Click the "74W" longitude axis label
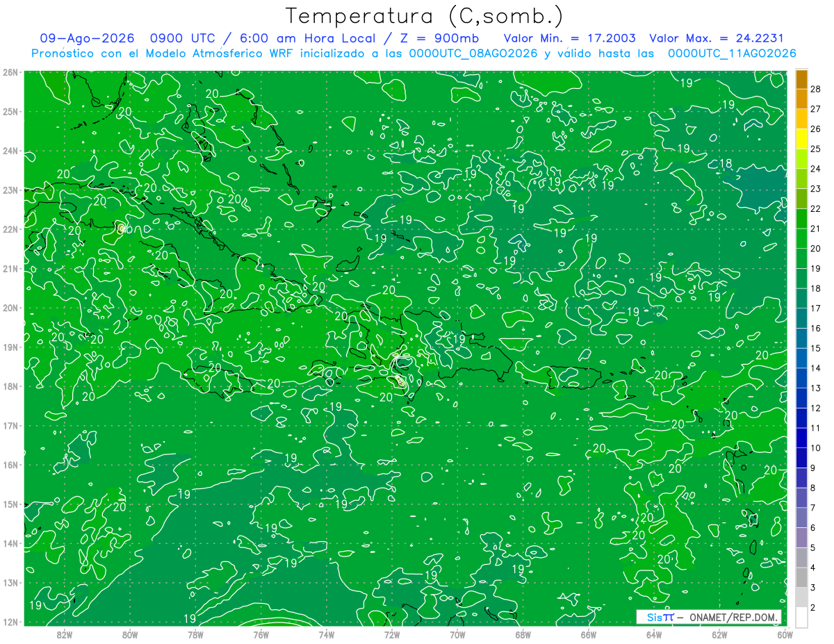The width and height of the screenshot is (834, 644). [x=327, y=634]
